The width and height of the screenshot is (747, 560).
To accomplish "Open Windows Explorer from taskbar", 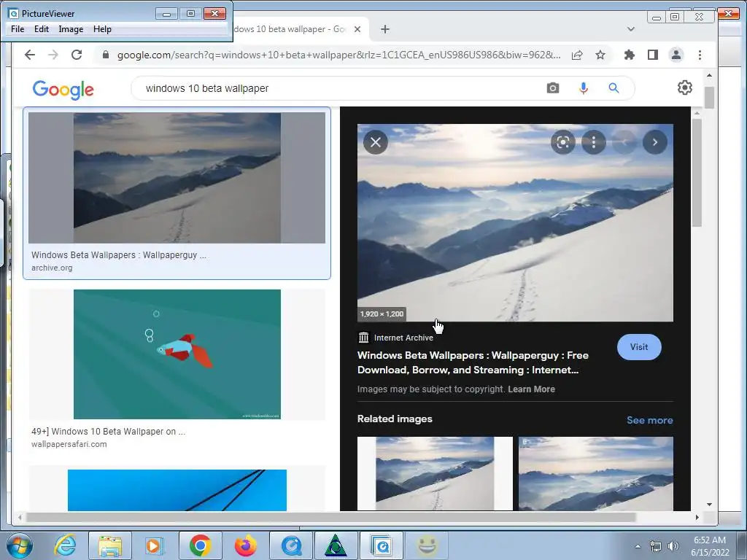I will (x=109, y=545).
